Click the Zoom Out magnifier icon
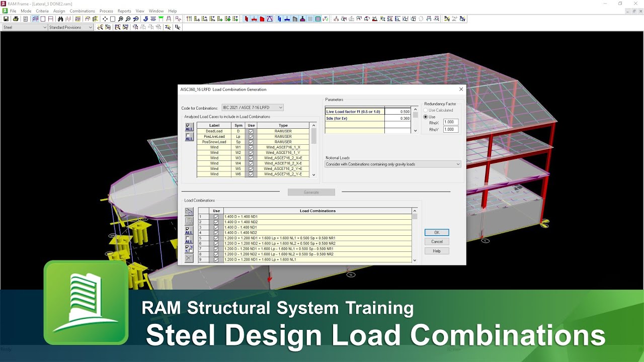Screen dimensions: 644x362 coord(128,19)
